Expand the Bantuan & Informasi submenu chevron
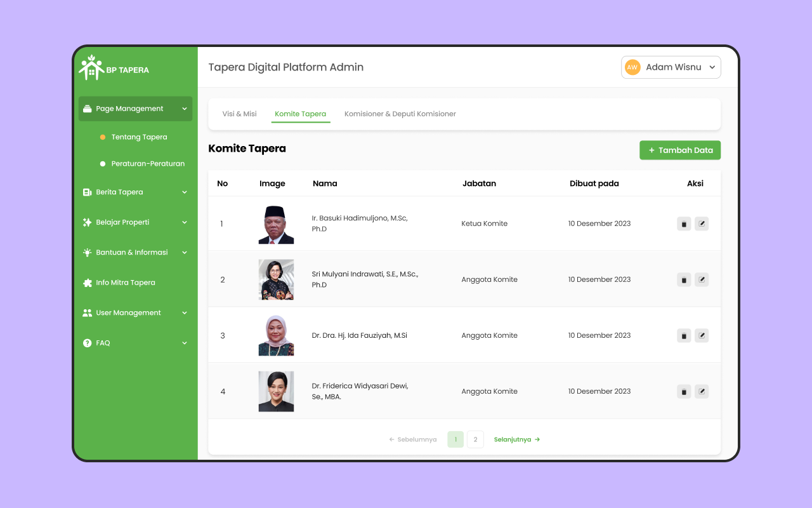This screenshot has width=812, height=508. click(185, 253)
